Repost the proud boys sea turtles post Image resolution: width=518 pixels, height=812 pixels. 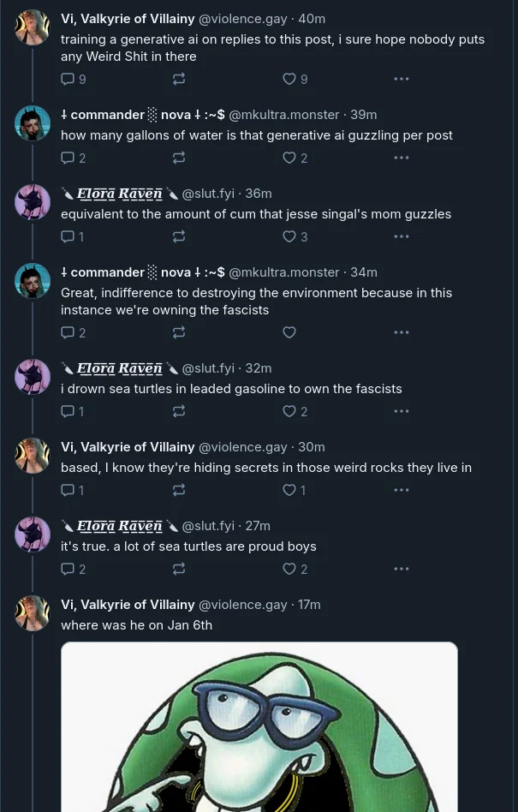179,569
